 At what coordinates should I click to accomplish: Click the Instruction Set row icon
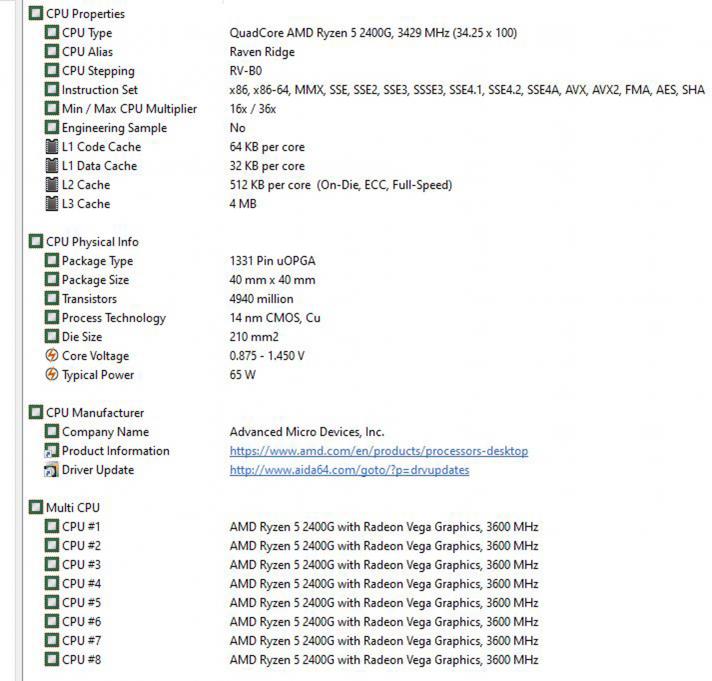[52, 89]
